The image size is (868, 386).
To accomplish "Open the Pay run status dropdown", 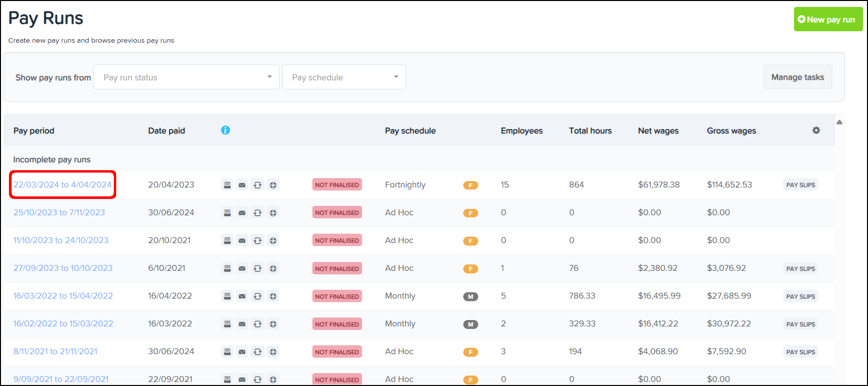I will click(187, 77).
